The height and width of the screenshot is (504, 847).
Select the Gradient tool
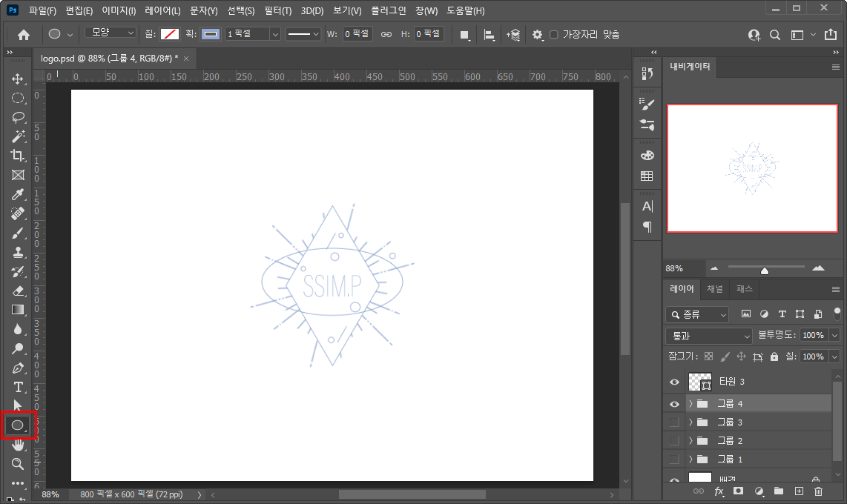18,310
